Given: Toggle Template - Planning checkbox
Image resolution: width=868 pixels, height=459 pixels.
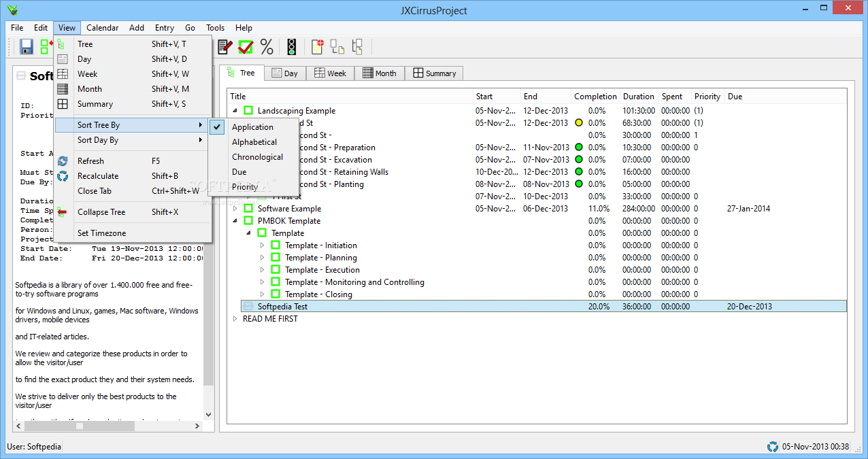Looking at the screenshot, I should pyautogui.click(x=276, y=258).
